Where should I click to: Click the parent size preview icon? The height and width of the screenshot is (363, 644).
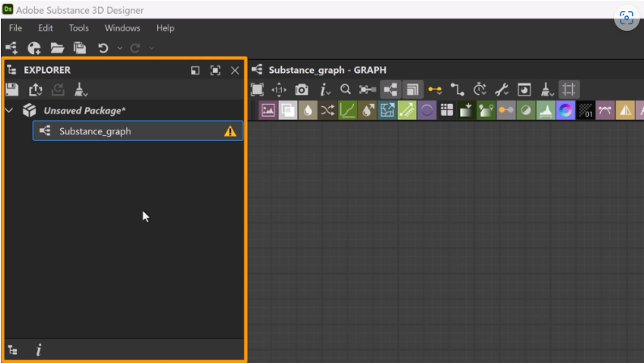[524, 89]
